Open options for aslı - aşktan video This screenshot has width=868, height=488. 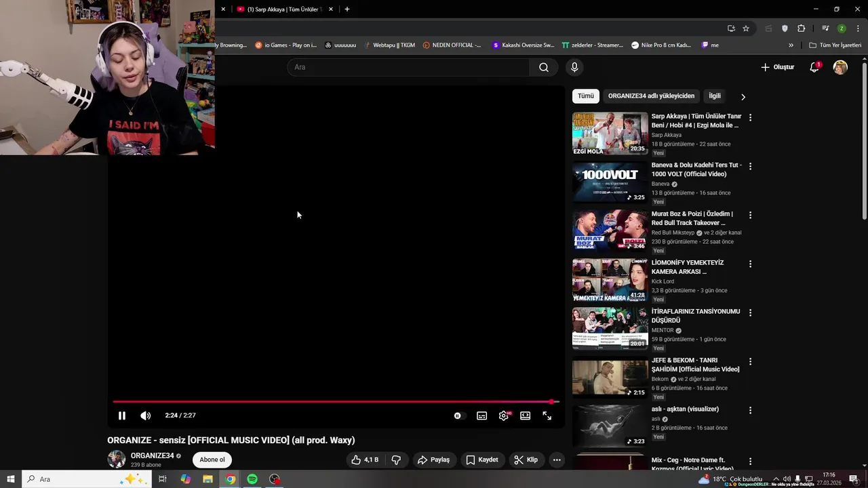pos(750,410)
